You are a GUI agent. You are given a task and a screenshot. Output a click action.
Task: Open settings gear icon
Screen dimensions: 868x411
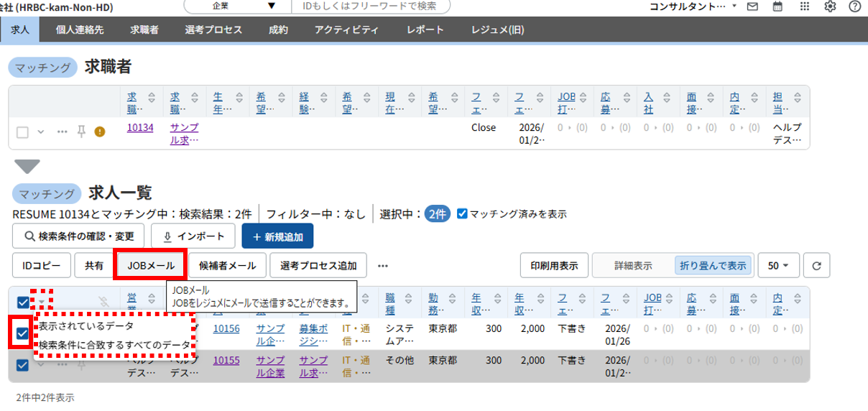(830, 6)
